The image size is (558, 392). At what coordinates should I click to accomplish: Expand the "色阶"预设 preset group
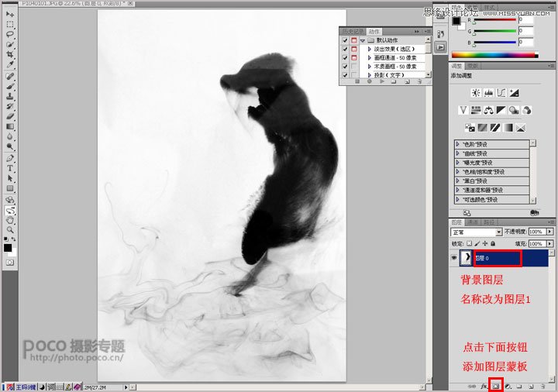(456, 144)
